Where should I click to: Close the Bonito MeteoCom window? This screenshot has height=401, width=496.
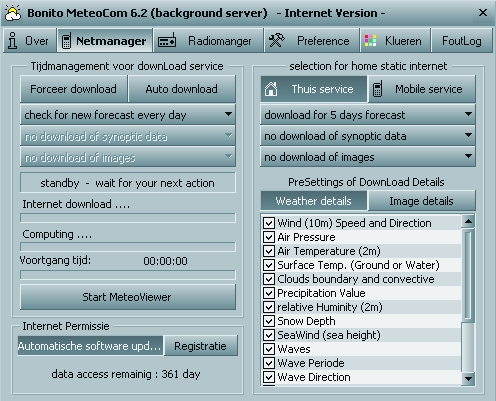point(483,13)
